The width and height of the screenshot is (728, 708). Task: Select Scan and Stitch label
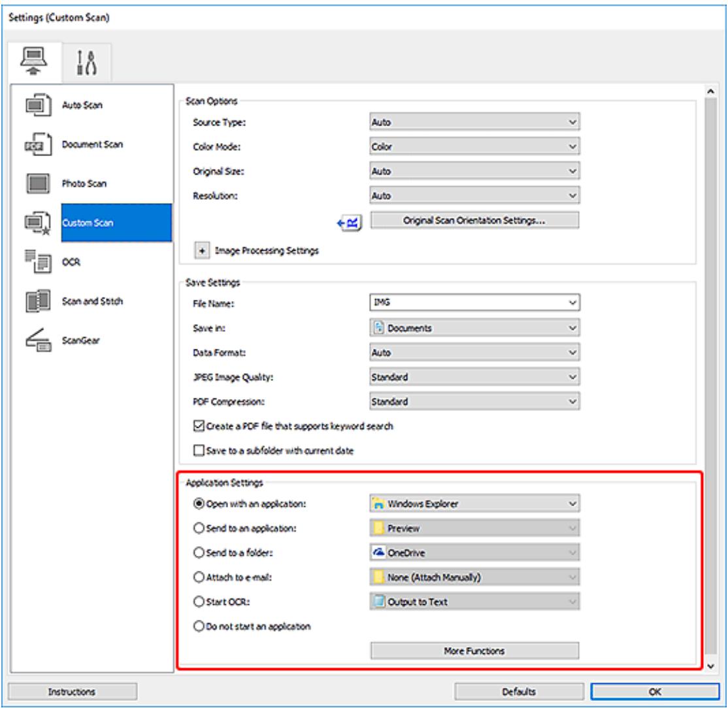coord(92,301)
